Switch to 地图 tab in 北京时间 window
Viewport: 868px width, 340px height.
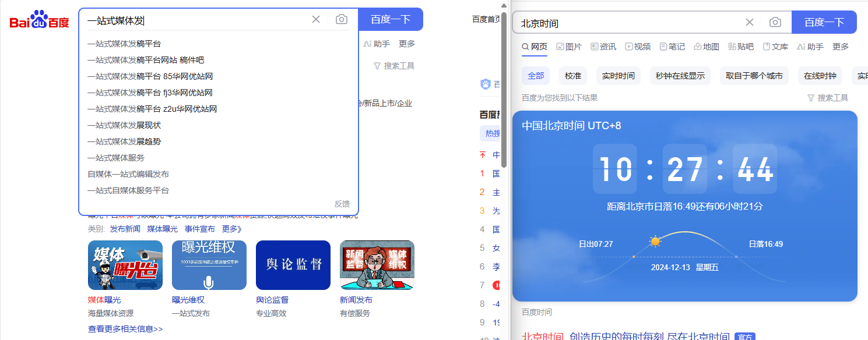click(x=707, y=47)
